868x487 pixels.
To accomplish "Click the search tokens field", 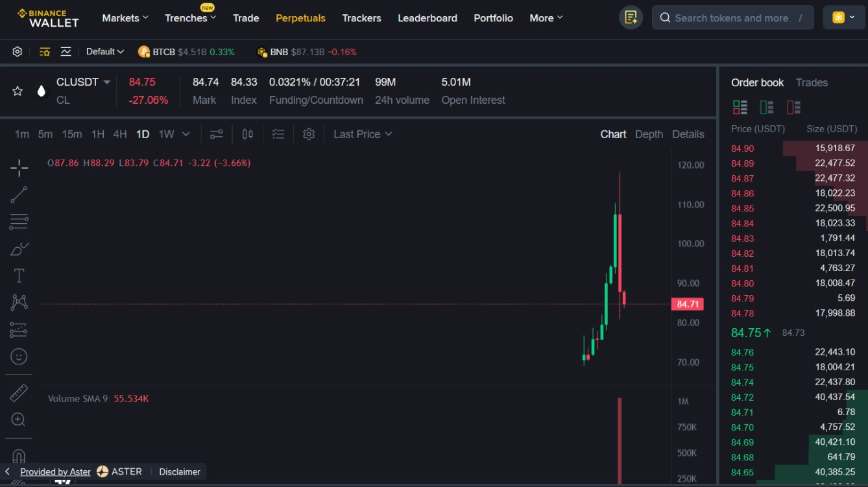I will 732,18.
